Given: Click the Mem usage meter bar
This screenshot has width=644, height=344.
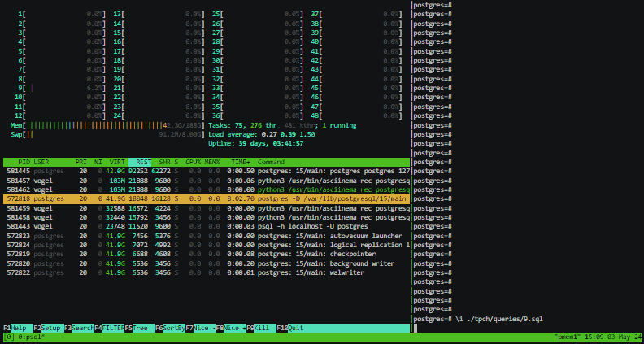Looking at the screenshot, I should coord(107,125).
